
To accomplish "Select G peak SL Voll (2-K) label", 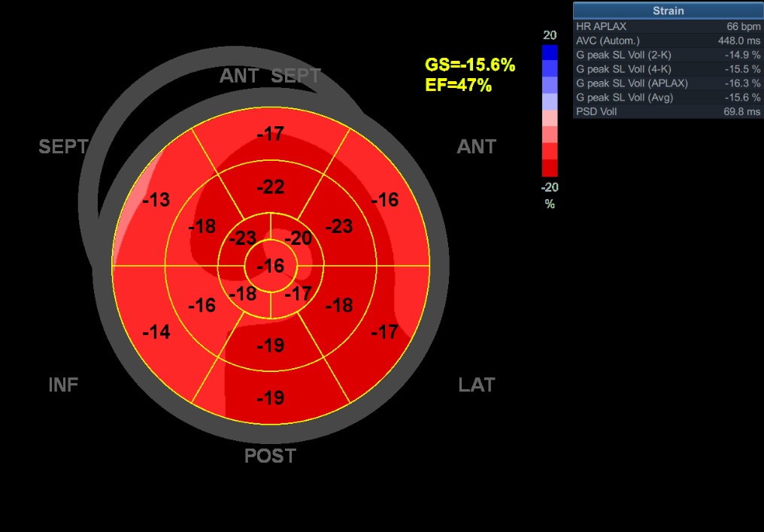I will pyautogui.click(x=623, y=55).
